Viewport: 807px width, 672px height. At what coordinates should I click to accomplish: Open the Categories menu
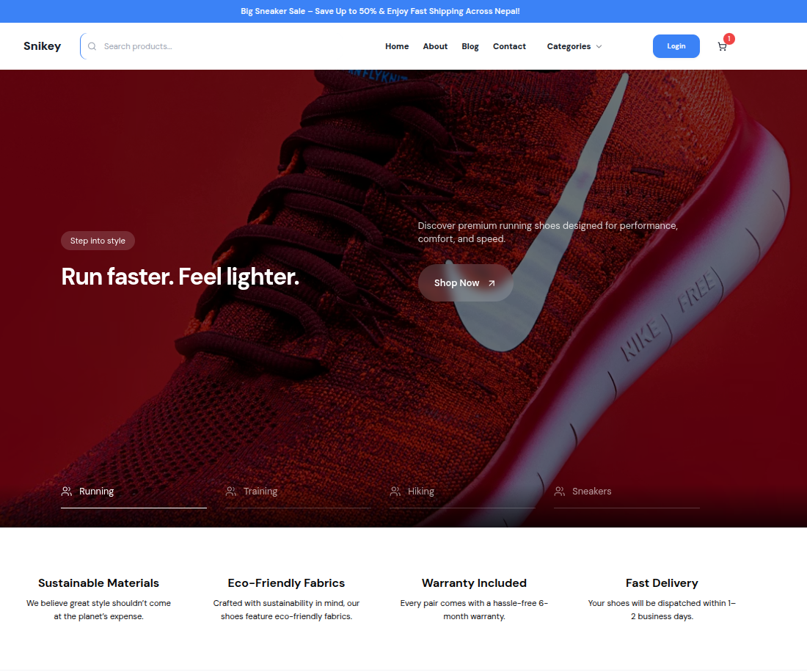(569, 46)
